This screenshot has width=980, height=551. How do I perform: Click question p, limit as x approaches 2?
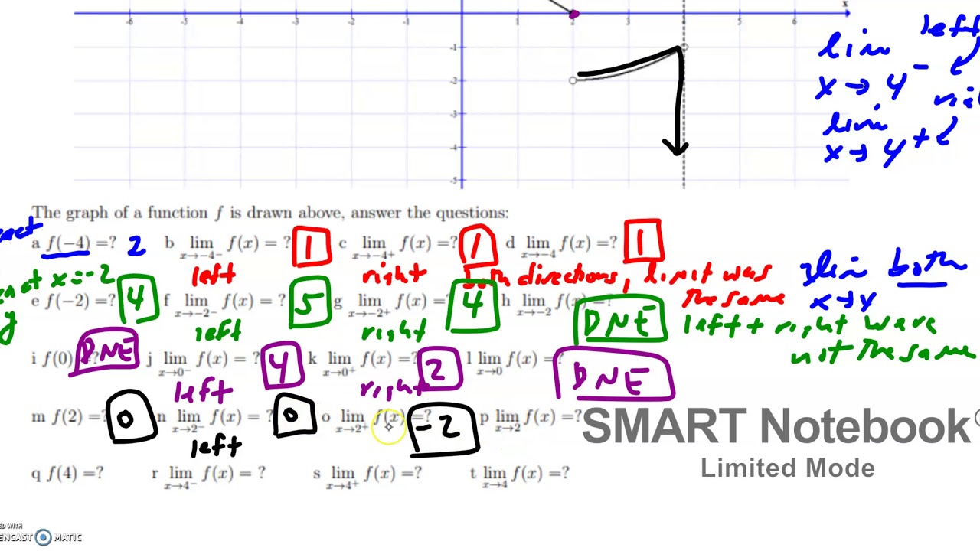[x=531, y=419]
